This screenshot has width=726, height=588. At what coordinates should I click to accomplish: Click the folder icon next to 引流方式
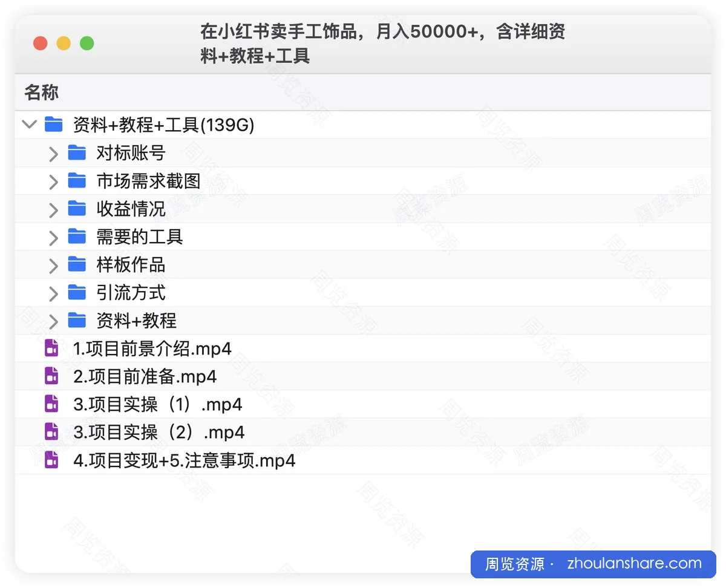pyautogui.click(x=77, y=293)
